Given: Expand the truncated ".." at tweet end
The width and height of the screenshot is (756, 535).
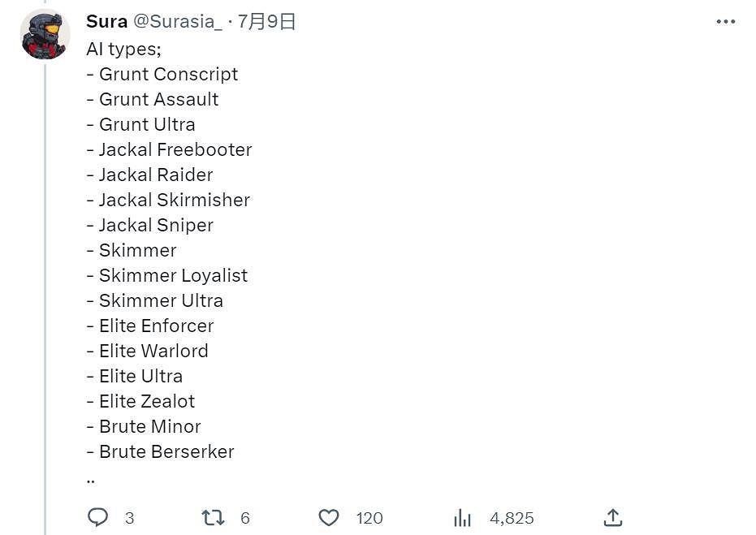Looking at the screenshot, I should coord(90,477).
